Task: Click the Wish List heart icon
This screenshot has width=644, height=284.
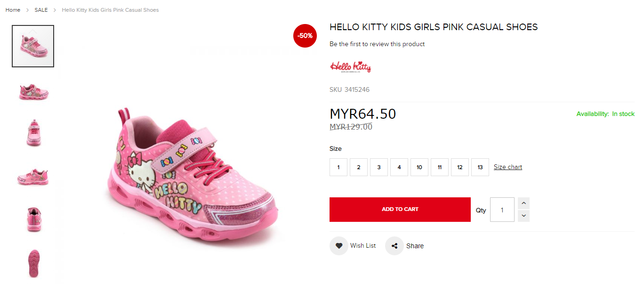Action: click(x=339, y=246)
